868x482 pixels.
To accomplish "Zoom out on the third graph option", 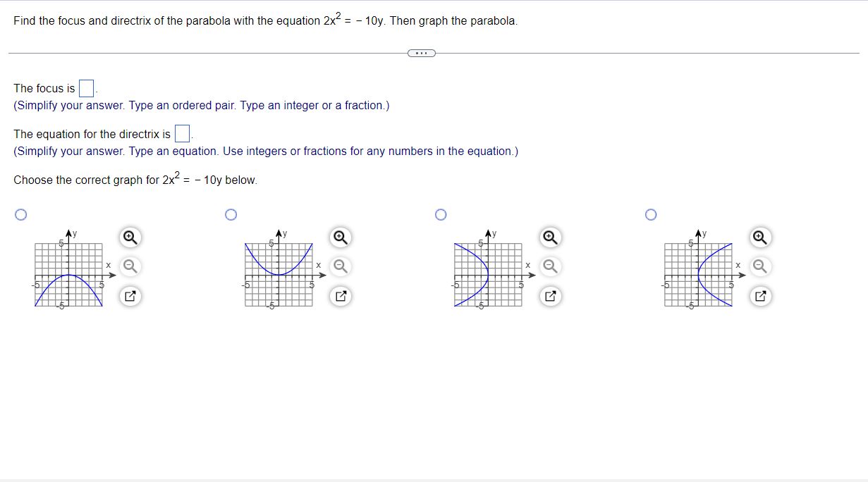I will 549,266.
